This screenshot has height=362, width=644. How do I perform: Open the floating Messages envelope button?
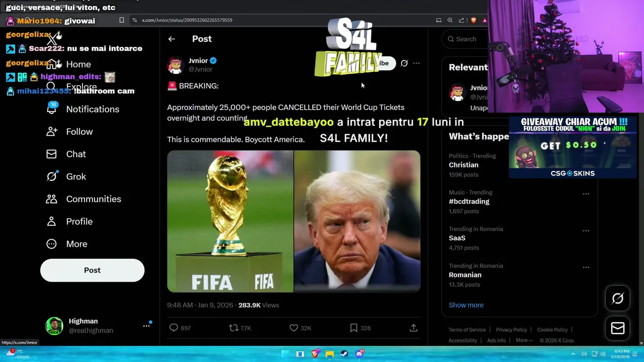617,328
